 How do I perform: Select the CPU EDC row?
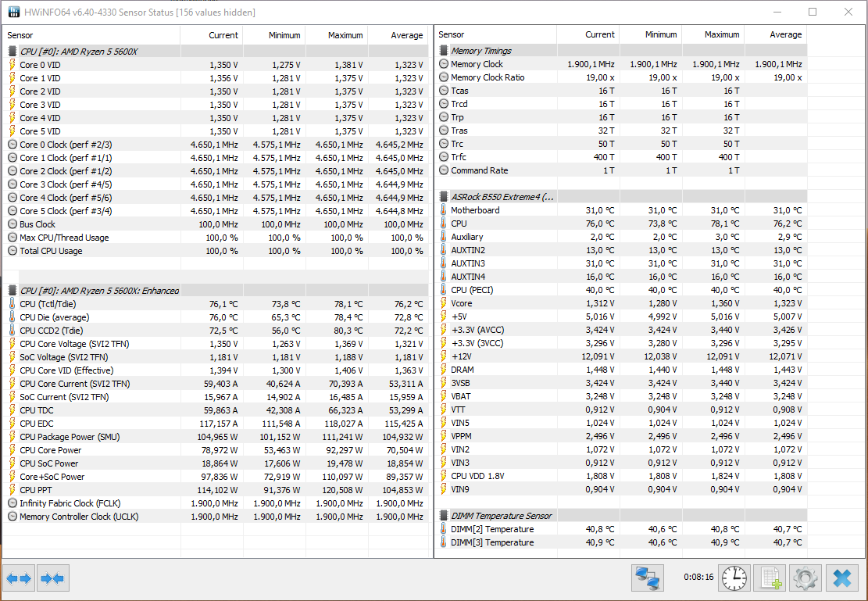(216, 424)
